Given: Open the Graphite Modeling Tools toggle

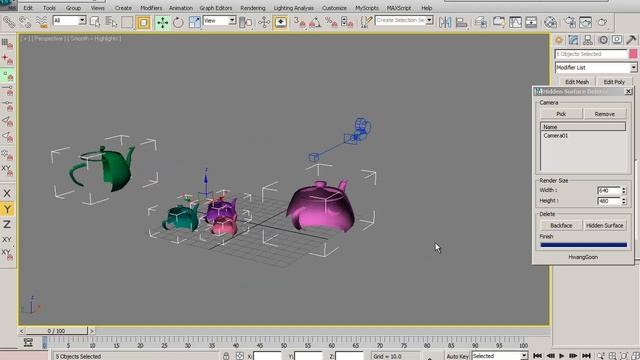Looking at the screenshot, I should click(x=498, y=22).
